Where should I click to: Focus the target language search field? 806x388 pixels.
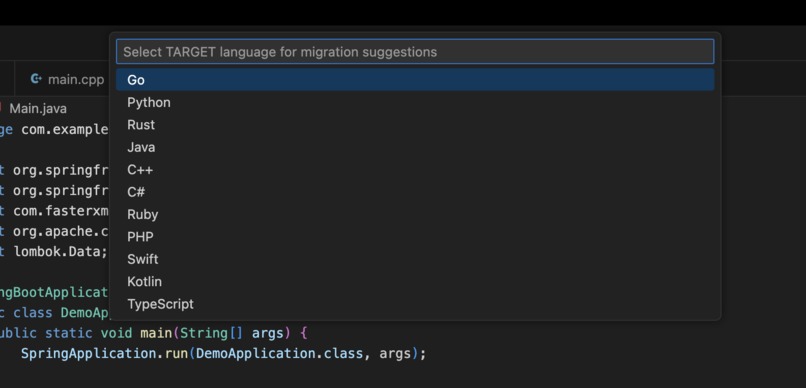[415, 51]
